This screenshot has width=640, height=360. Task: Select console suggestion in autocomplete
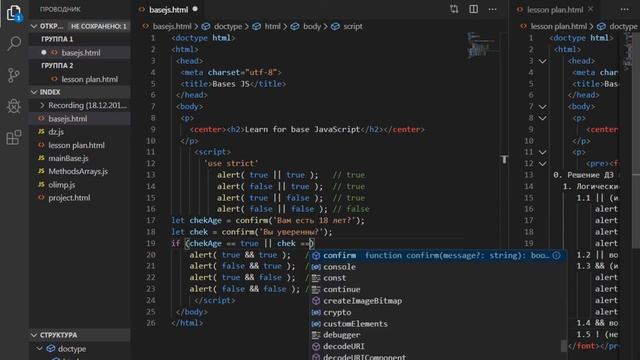[x=438, y=267]
